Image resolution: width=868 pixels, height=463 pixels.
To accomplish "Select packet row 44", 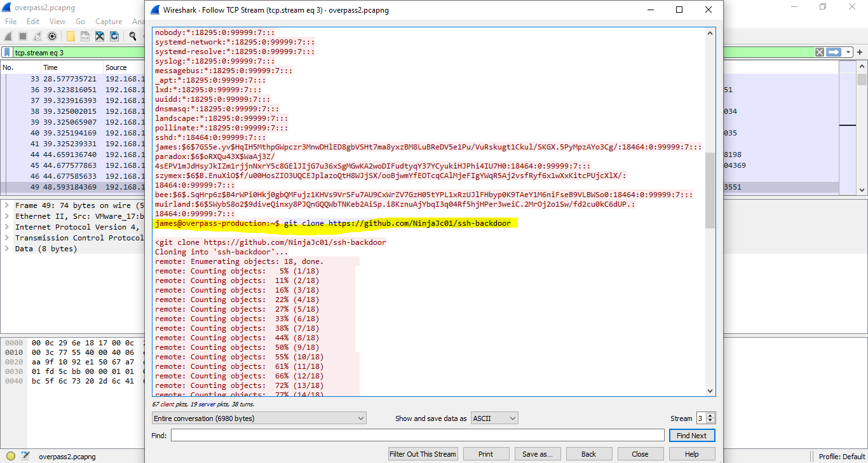I will tap(72, 155).
